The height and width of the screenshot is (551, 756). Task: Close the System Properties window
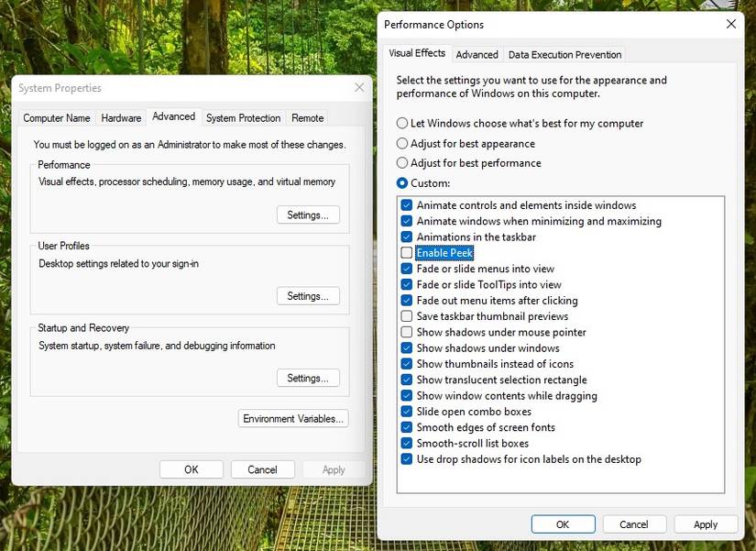click(359, 87)
